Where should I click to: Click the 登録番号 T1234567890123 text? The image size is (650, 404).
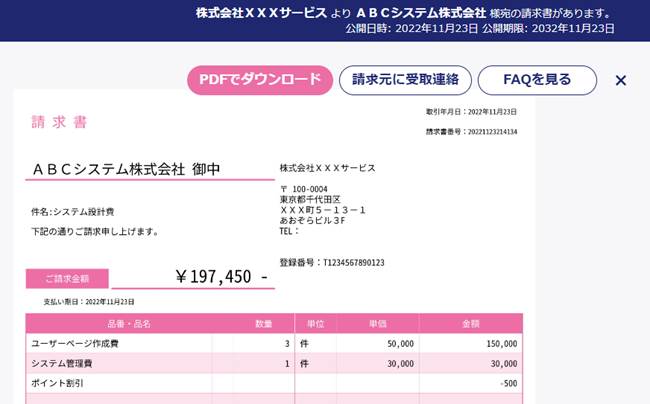[x=332, y=263]
